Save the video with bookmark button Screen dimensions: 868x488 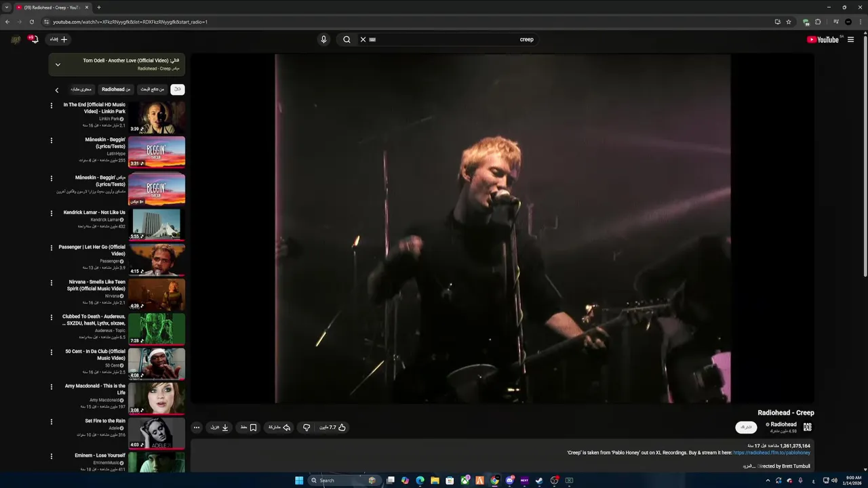249,428
